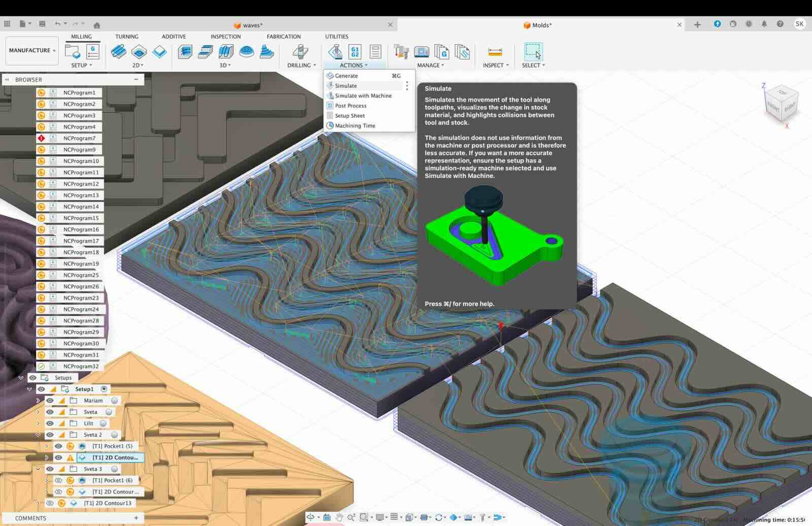Add a comment with the plus button

click(x=136, y=518)
